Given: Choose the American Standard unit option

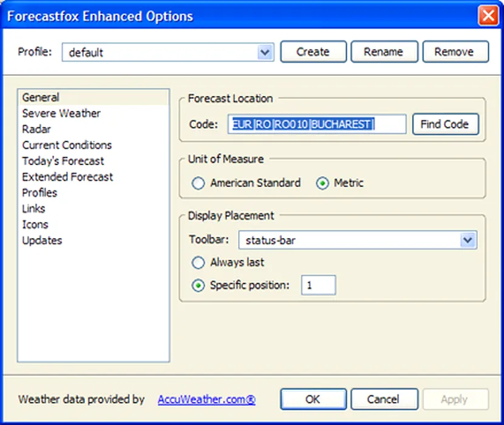Looking at the screenshot, I should pyautogui.click(x=198, y=183).
